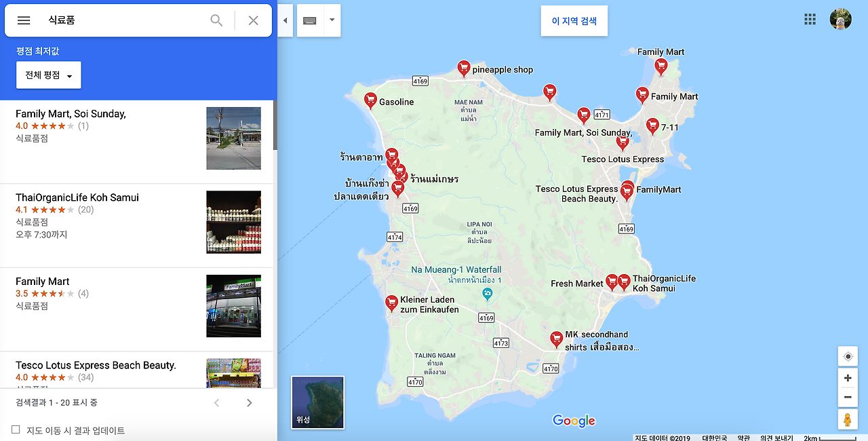Viewport: 868px width, 441px height.
Task: Collapse the side panel arrow
Action: pos(285,20)
